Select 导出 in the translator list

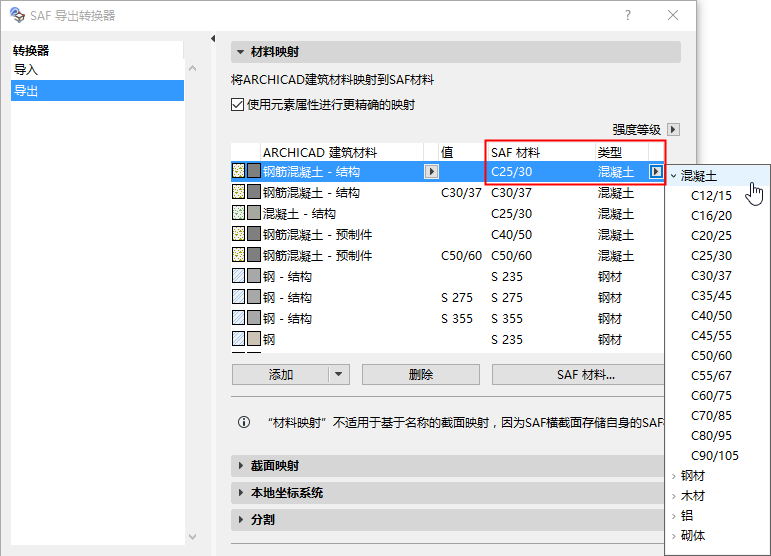coord(97,91)
